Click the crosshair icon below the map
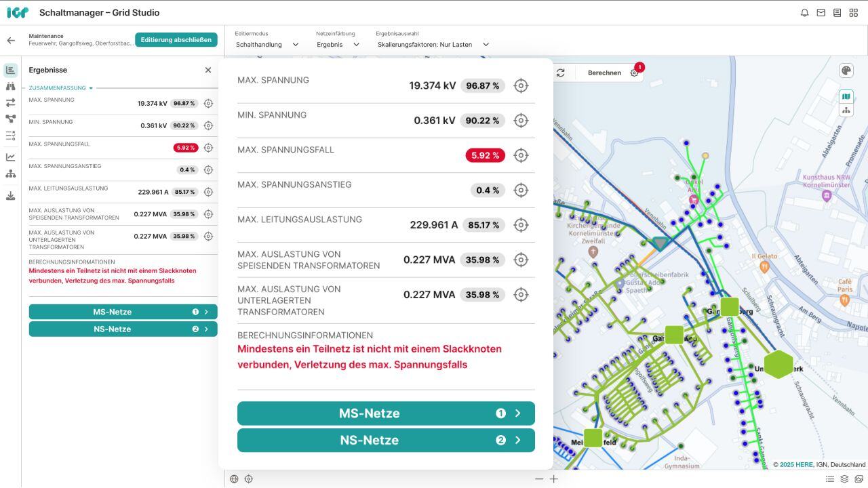This screenshot has height=488, width=868. point(249,479)
